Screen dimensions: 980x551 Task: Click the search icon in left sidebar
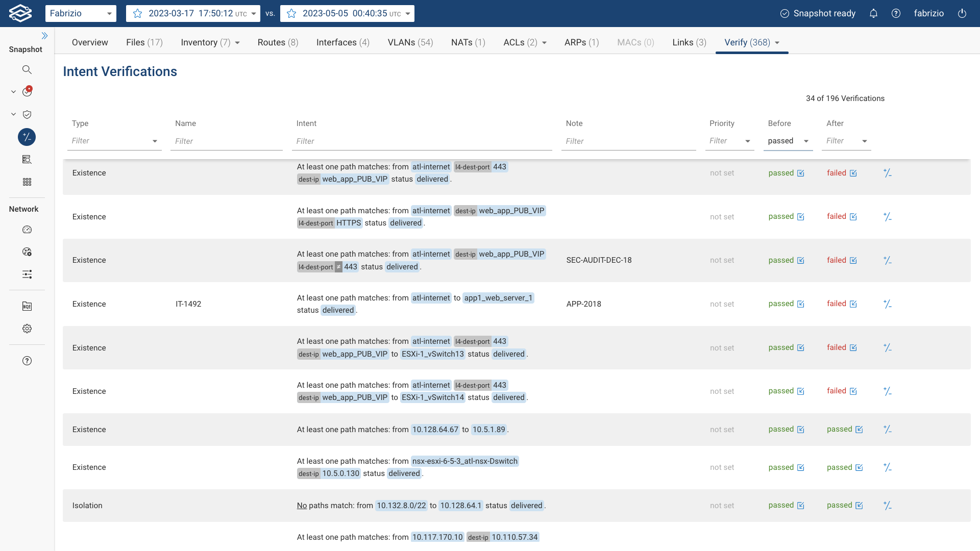click(27, 69)
